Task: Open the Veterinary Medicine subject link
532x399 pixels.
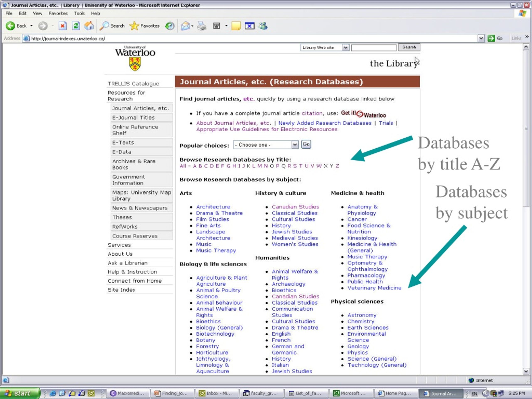Action: coord(374,288)
